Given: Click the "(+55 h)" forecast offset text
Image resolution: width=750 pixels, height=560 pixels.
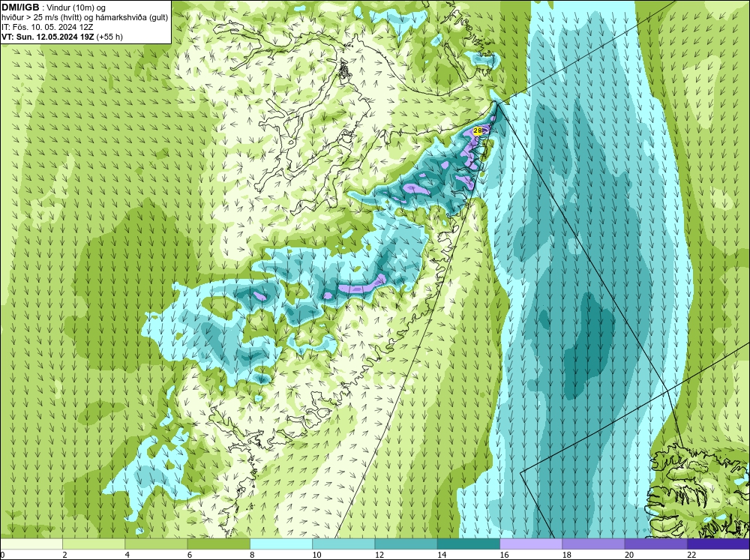Looking at the screenshot, I should tap(109, 37).
